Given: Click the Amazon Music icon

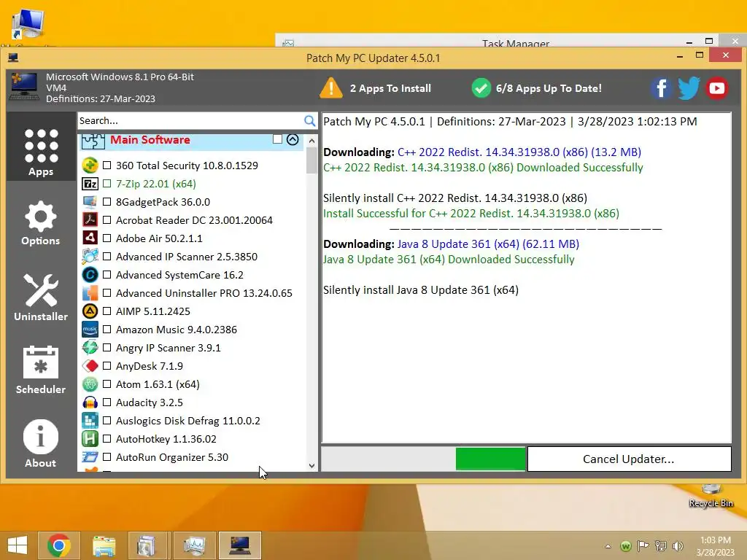Looking at the screenshot, I should coord(90,330).
